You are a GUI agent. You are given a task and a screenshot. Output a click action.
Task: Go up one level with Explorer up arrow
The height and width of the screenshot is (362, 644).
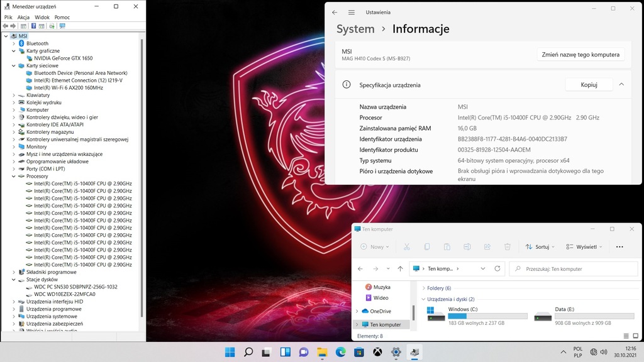[x=400, y=268]
